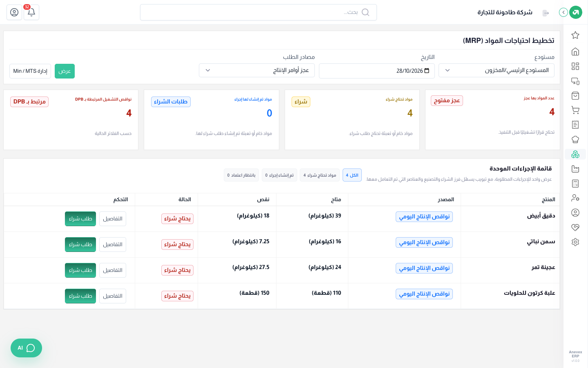
Task: Select مواد تحتاج شراء 4 tab
Action: point(320,175)
